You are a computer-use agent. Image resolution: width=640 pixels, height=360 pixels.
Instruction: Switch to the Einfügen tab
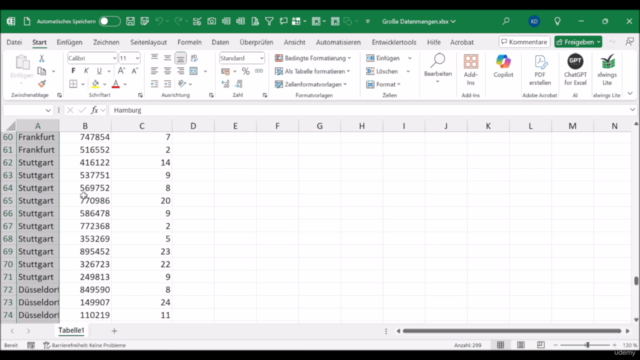pos(69,42)
